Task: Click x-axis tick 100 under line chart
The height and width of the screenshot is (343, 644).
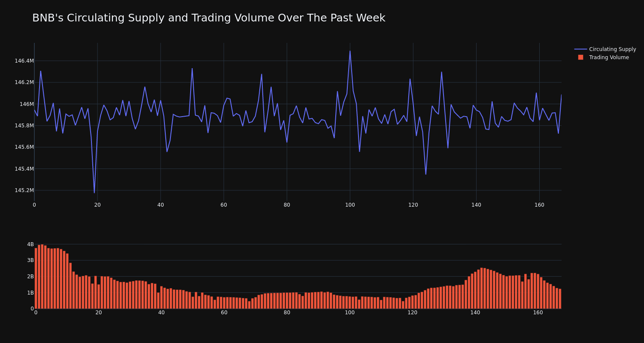Action: point(350,205)
